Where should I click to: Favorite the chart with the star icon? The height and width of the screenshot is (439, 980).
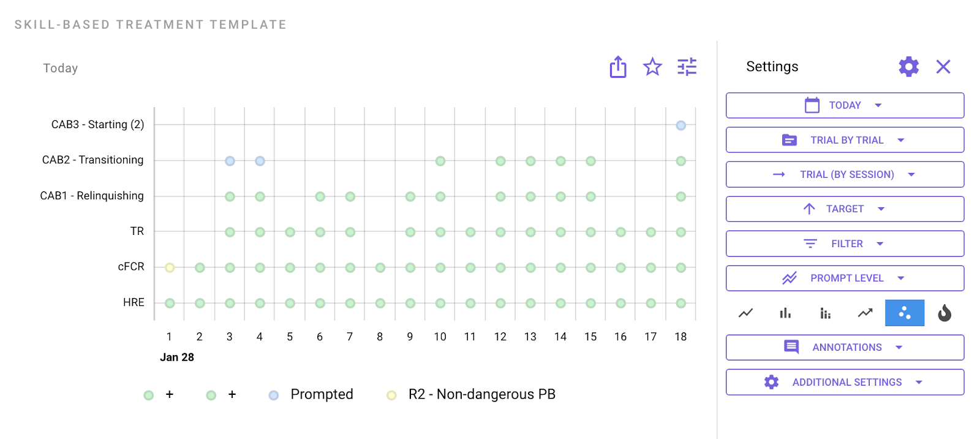coord(652,67)
